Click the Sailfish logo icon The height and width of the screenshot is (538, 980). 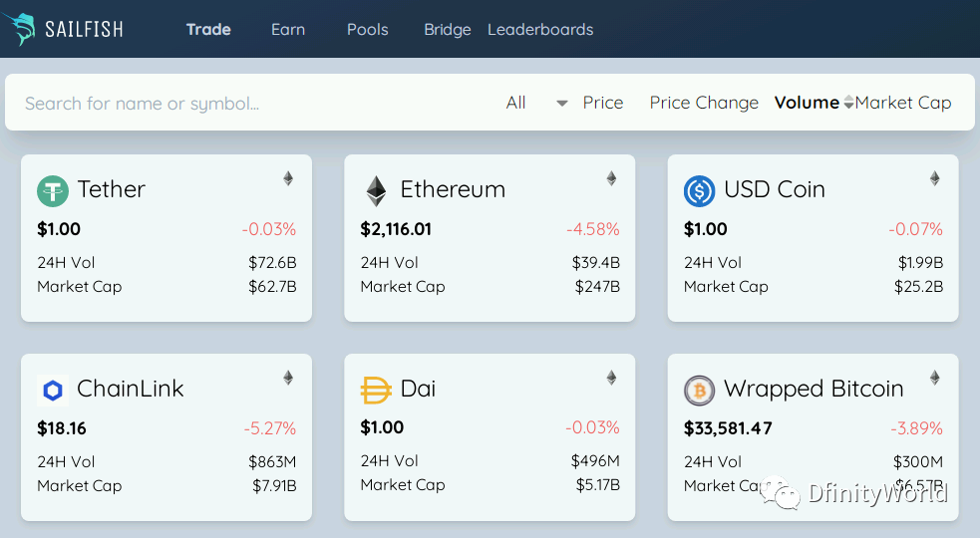click(19, 29)
